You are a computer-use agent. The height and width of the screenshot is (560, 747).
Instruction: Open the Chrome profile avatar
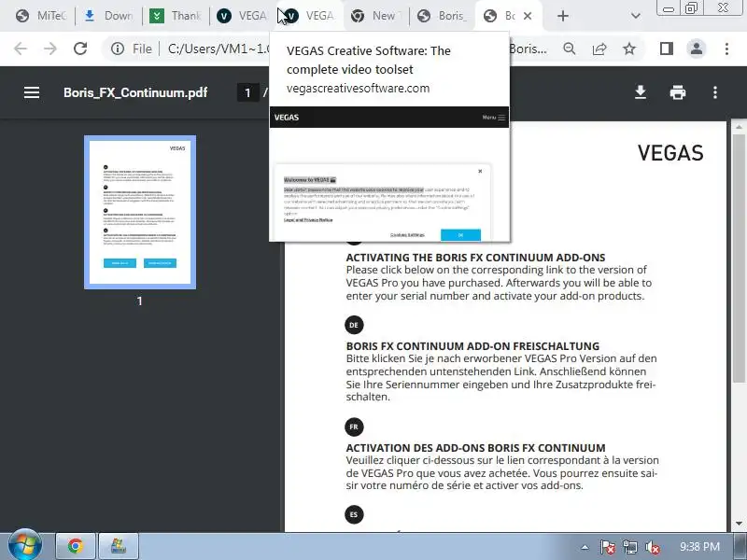point(697,49)
